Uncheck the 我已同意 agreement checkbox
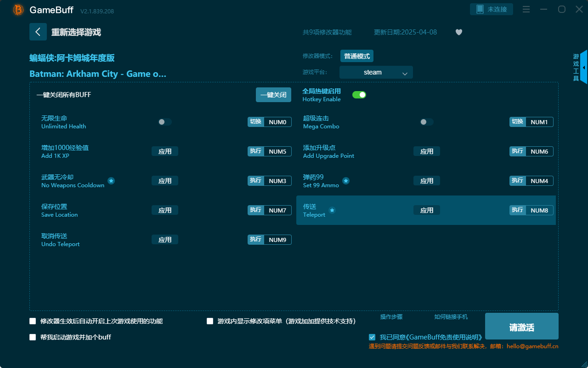The image size is (588, 368). (x=372, y=337)
